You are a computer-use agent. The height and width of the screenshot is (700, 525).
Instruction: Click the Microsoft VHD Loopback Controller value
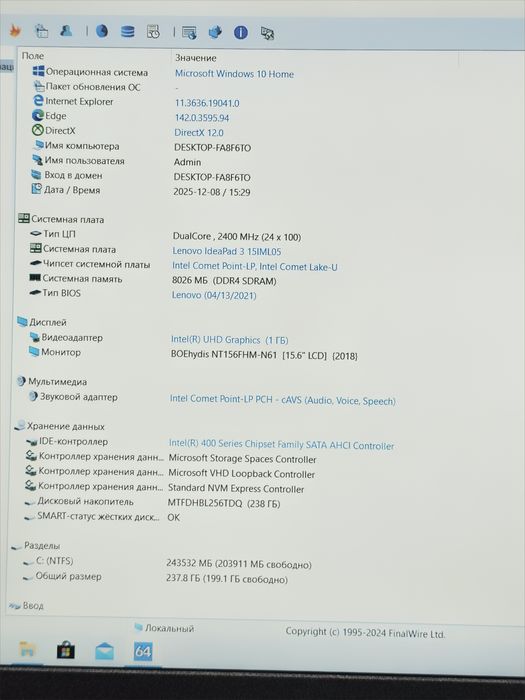pos(242,473)
